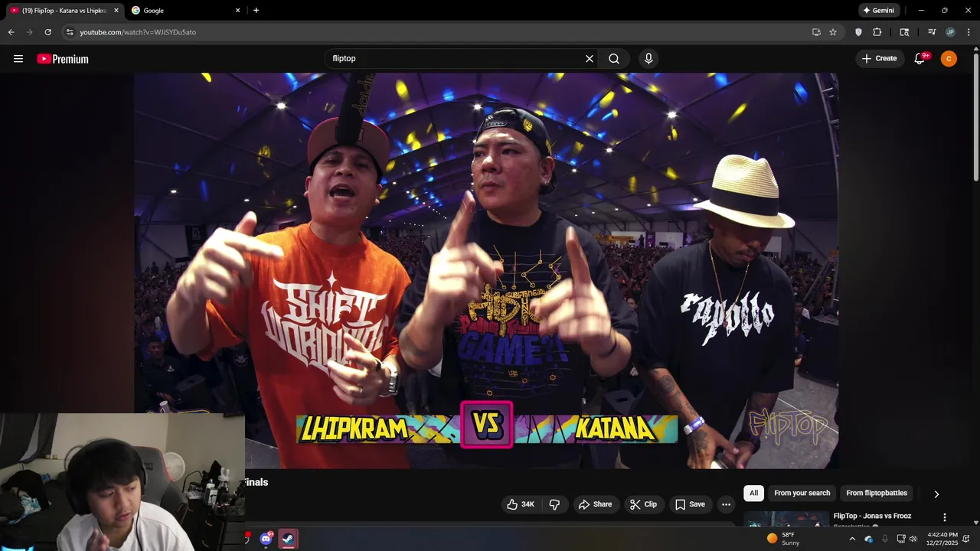Close the Google tab
The image size is (980, 551).
coord(237,11)
